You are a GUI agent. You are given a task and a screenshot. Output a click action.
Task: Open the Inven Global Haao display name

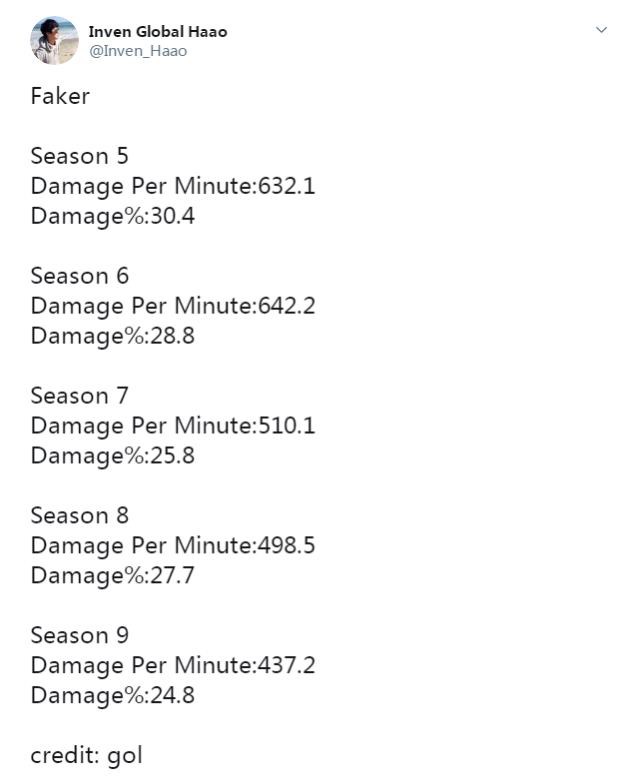[x=158, y=32]
